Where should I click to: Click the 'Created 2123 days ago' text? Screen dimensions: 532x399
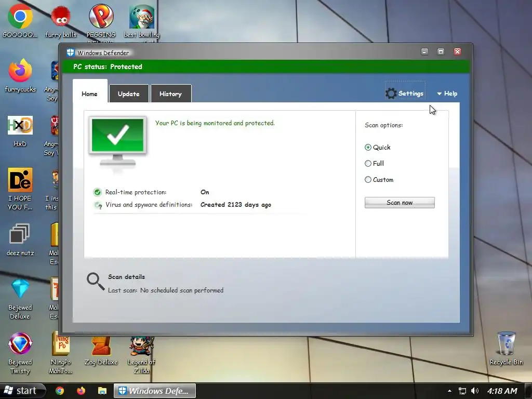coord(236,205)
